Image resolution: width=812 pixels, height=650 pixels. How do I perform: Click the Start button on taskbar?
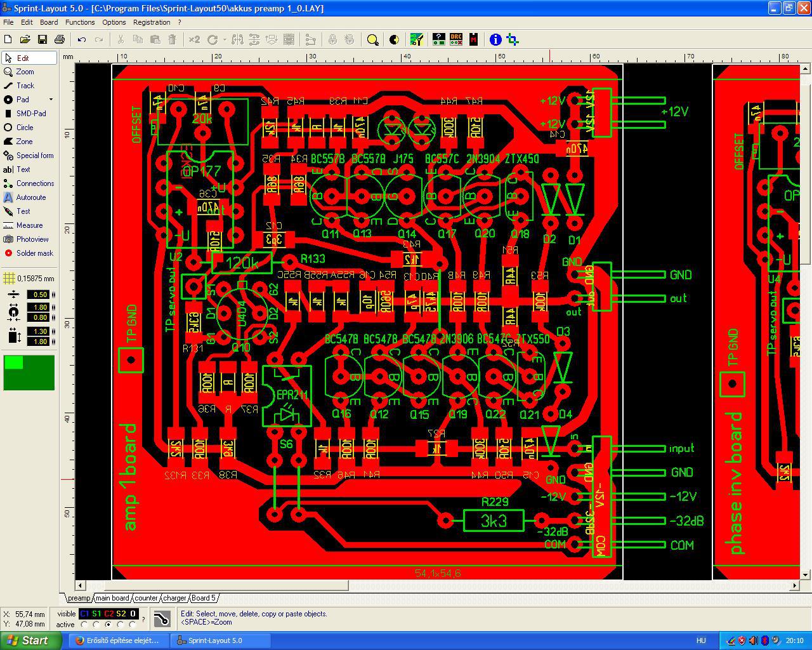click(30, 640)
